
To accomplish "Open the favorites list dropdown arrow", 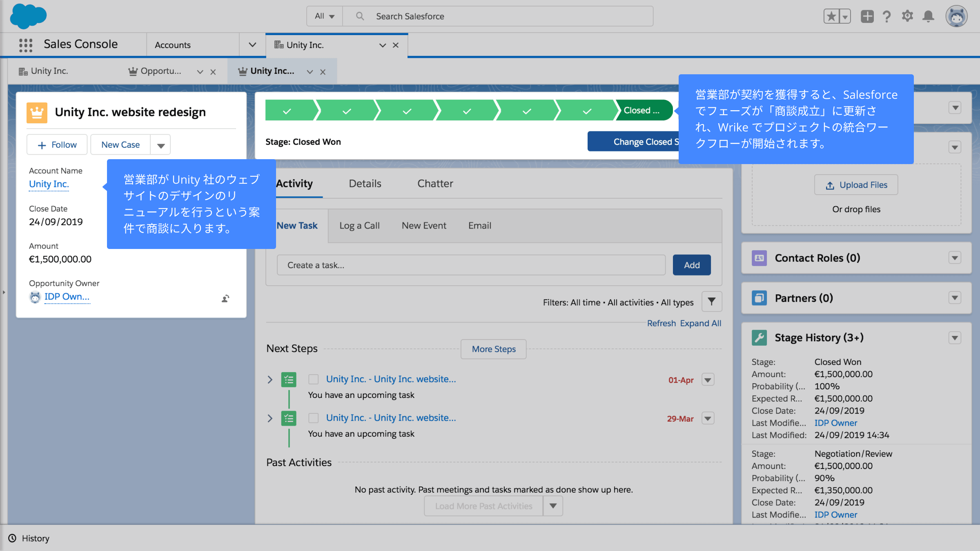I will point(845,16).
